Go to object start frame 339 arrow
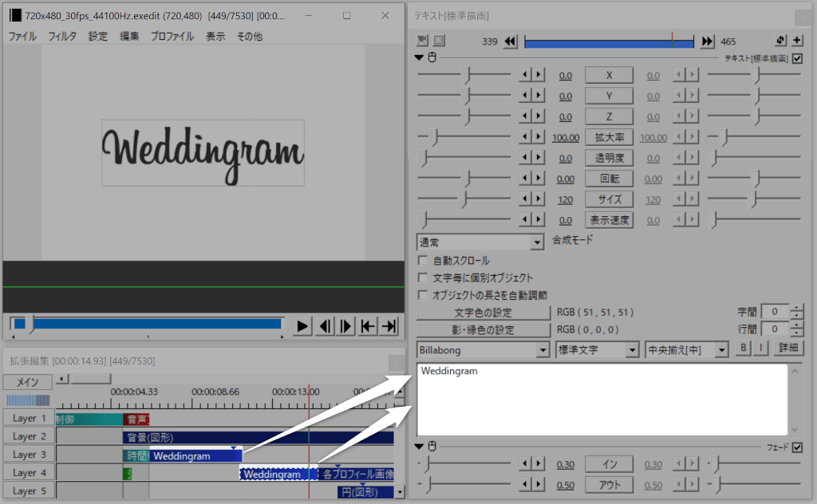 pos(511,41)
